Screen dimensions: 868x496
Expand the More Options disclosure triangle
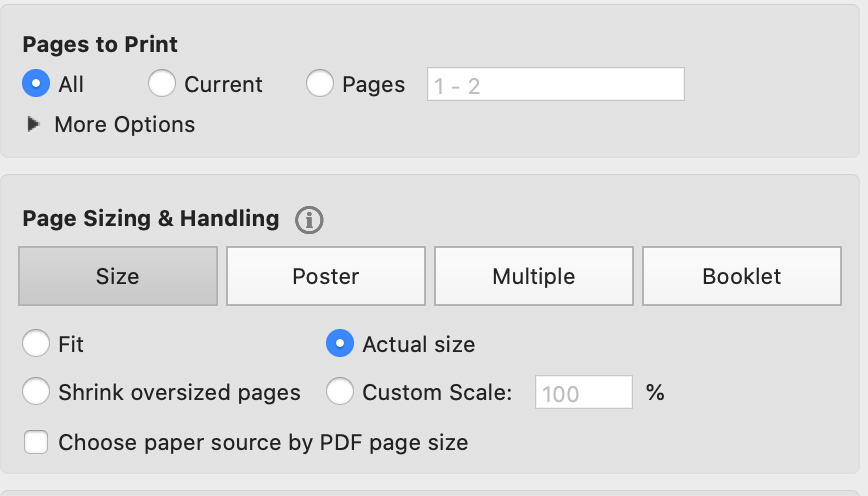pos(34,125)
